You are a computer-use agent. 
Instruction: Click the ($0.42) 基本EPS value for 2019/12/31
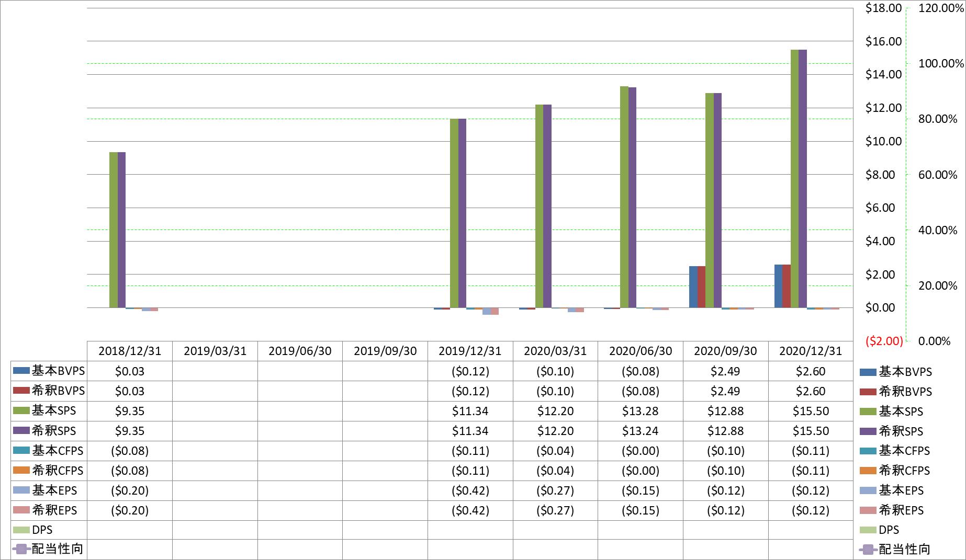[470, 490]
